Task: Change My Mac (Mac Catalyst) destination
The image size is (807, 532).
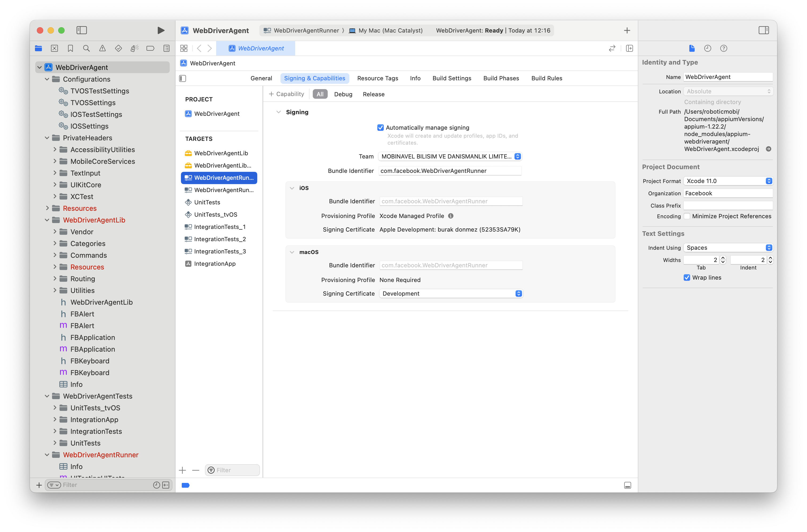Action: coord(386,30)
